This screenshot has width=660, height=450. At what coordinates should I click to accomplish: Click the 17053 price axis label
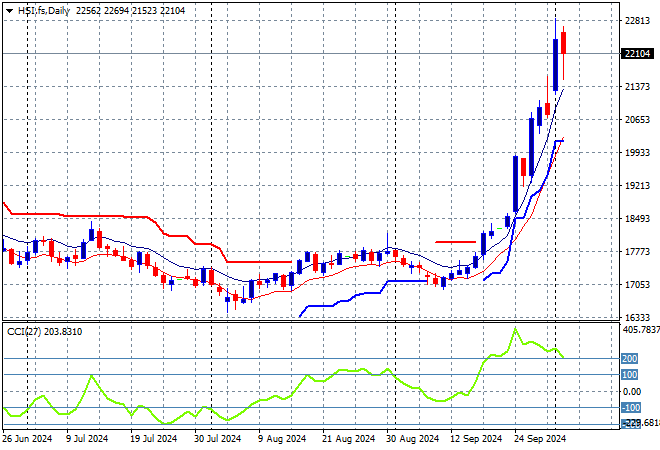(637, 285)
